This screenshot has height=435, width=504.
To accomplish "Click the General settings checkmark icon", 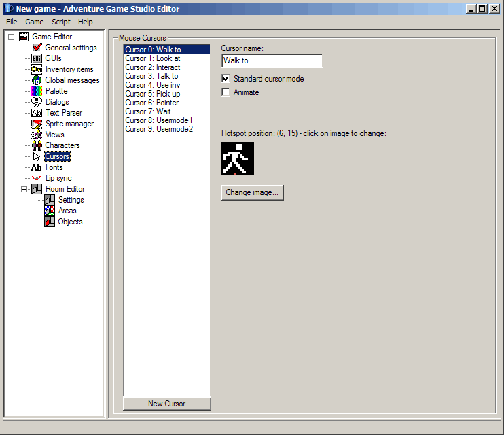I will click(37, 48).
